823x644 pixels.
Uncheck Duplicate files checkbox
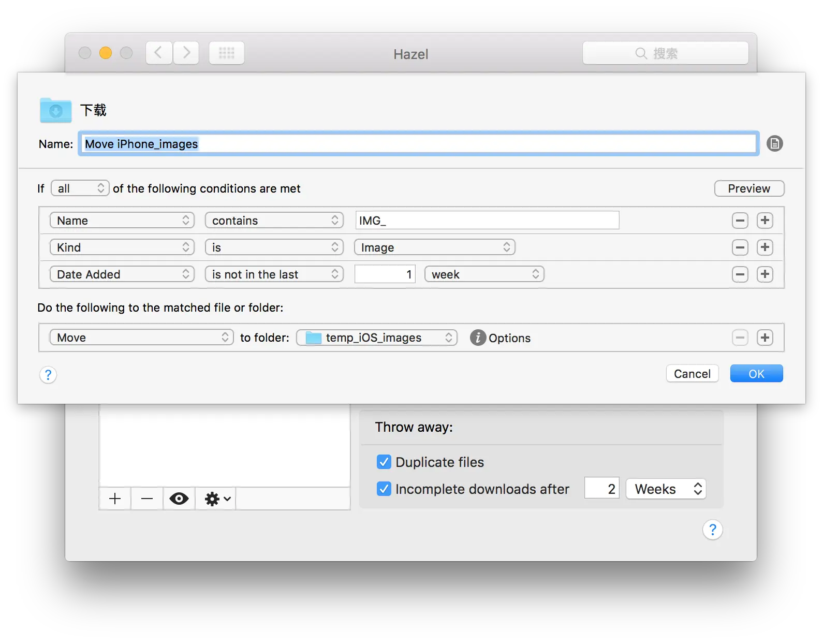pyautogui.click(x=384, y=462)
